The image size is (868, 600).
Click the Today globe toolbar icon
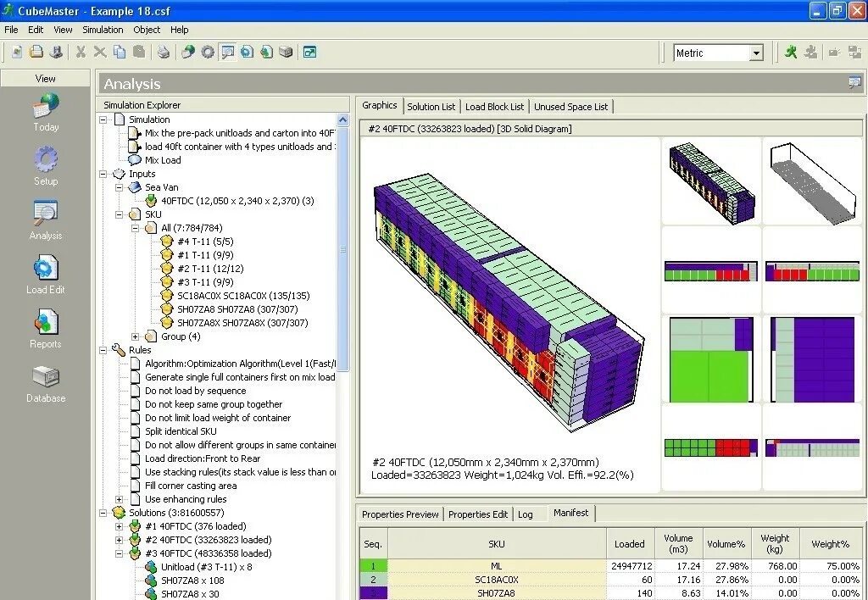tap(188, 52)
